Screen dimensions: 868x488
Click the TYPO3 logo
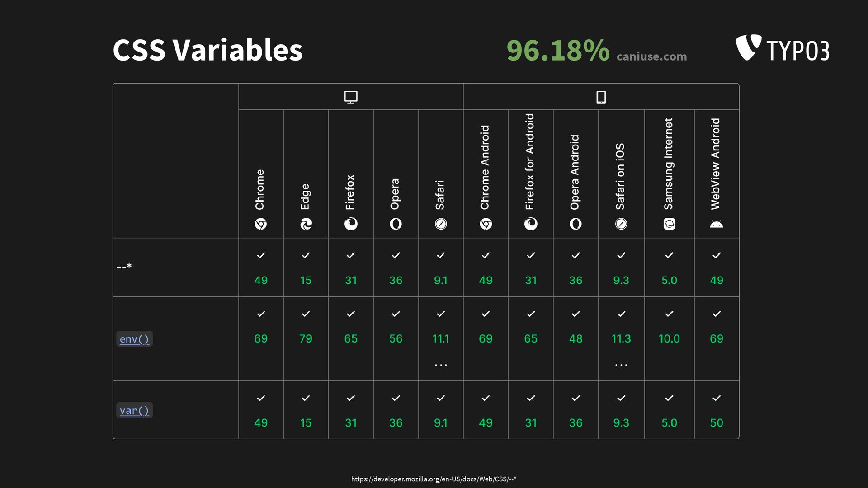click(x=783, y=48)
